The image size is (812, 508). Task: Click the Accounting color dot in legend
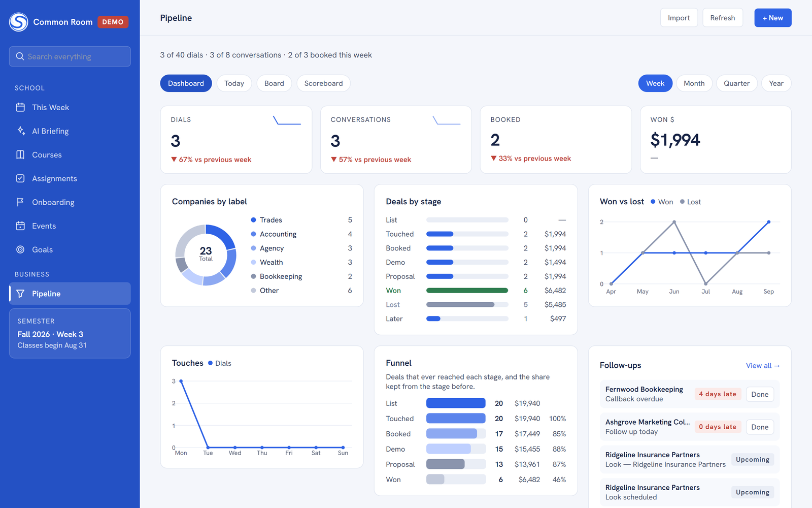coord(253,234)
